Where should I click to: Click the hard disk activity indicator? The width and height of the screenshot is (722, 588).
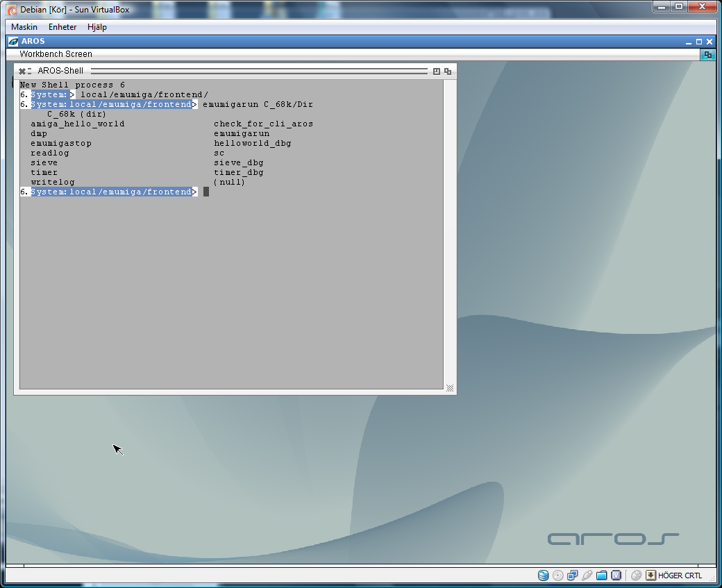coord(544,576)
